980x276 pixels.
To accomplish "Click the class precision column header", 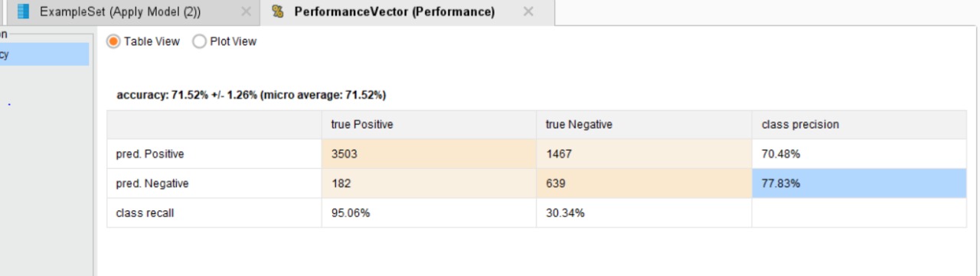I will pyautogui.click(x=859, y=125).
